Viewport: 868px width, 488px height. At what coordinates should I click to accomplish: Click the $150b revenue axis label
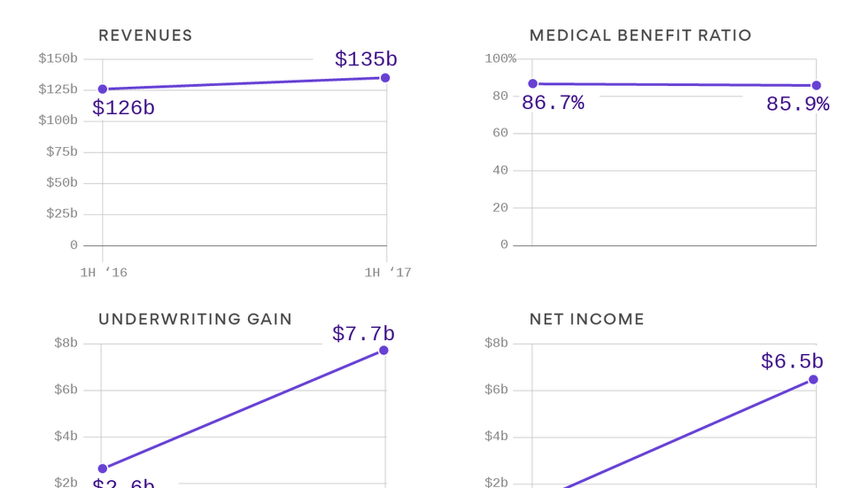(58, 59)
